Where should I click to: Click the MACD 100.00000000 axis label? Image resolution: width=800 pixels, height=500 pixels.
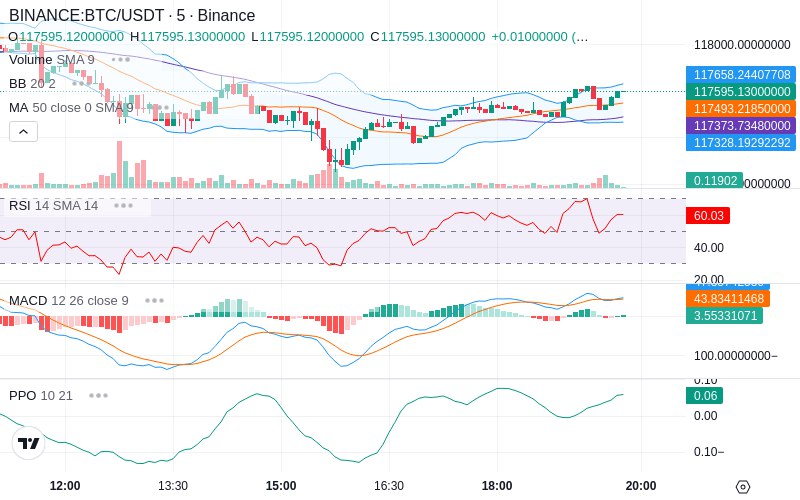[735, 356]
